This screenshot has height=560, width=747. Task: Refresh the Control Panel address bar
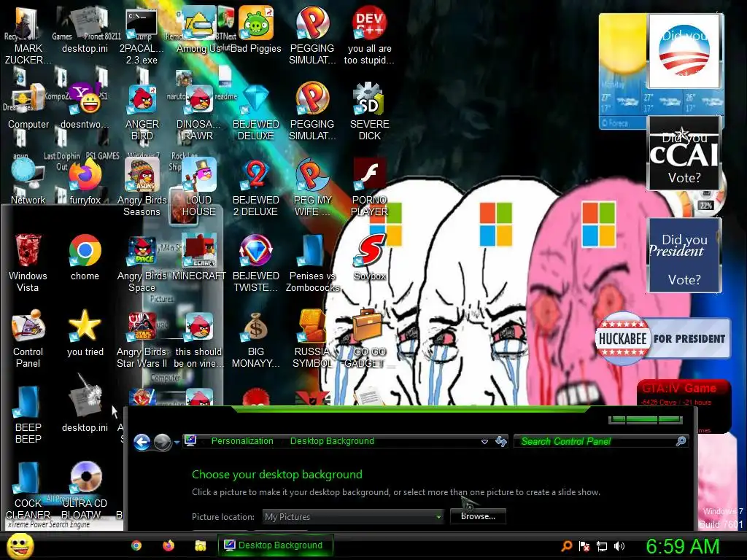coord(500,441)
